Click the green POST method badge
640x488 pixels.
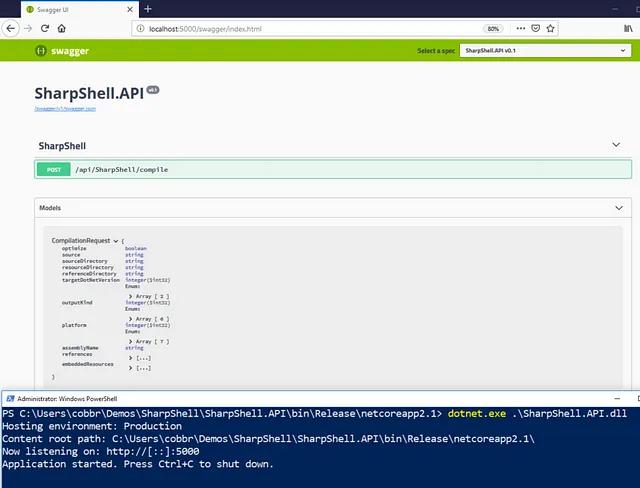(53, 169)
